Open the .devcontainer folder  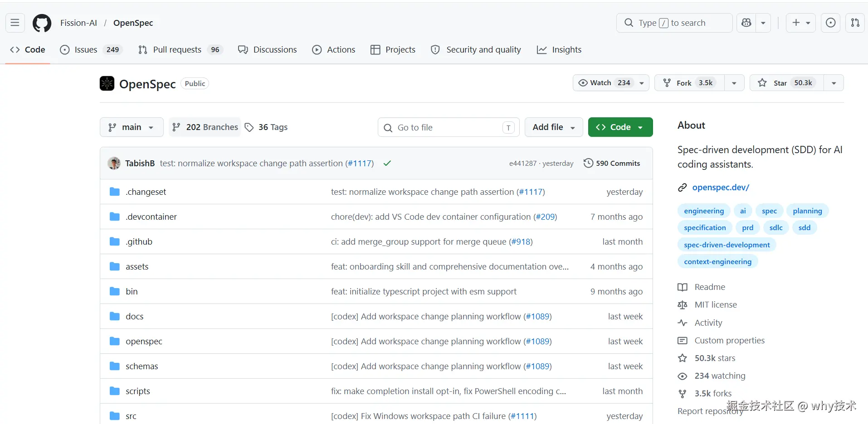click(x=151, y=217)
